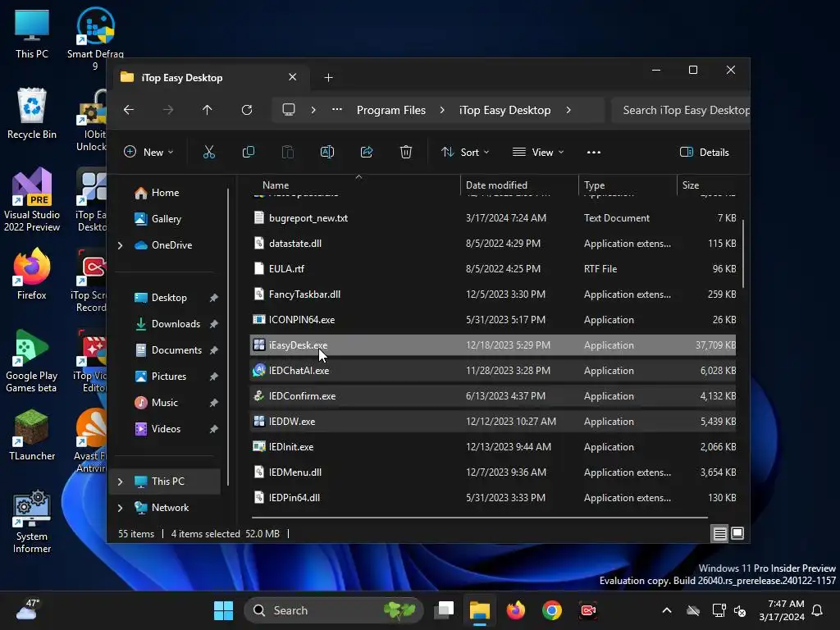Image resolution: width=840 pixels, height=630 pixels.
Task: Open Home in navigation pane
Action: click(x=165, y=193)
